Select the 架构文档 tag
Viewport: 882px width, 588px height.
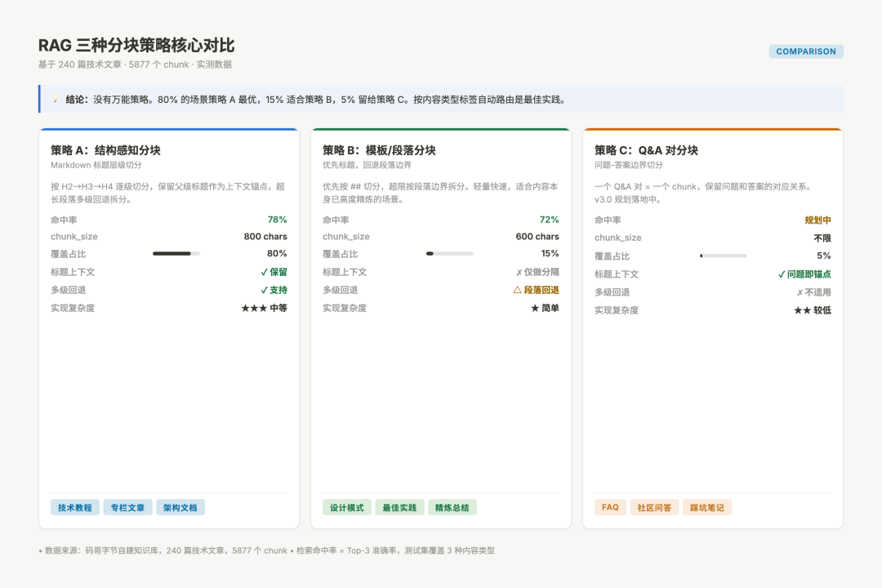tap(180, 507)
